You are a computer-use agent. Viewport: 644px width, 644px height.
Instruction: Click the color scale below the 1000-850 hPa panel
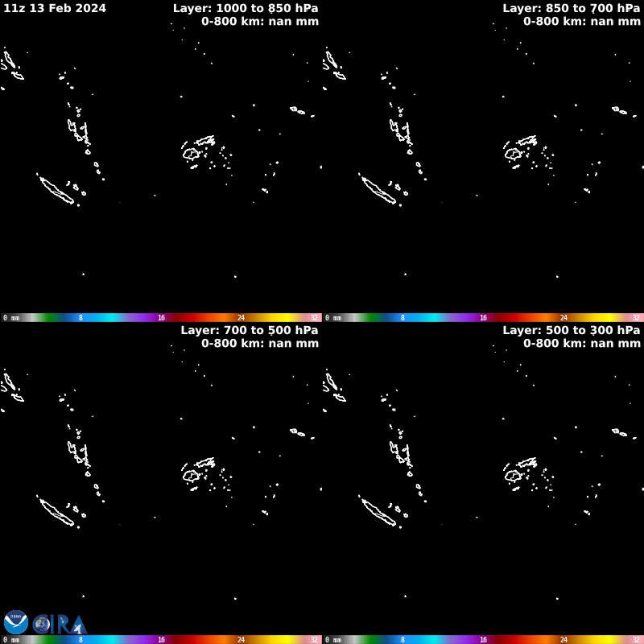[x=161, y=317]
